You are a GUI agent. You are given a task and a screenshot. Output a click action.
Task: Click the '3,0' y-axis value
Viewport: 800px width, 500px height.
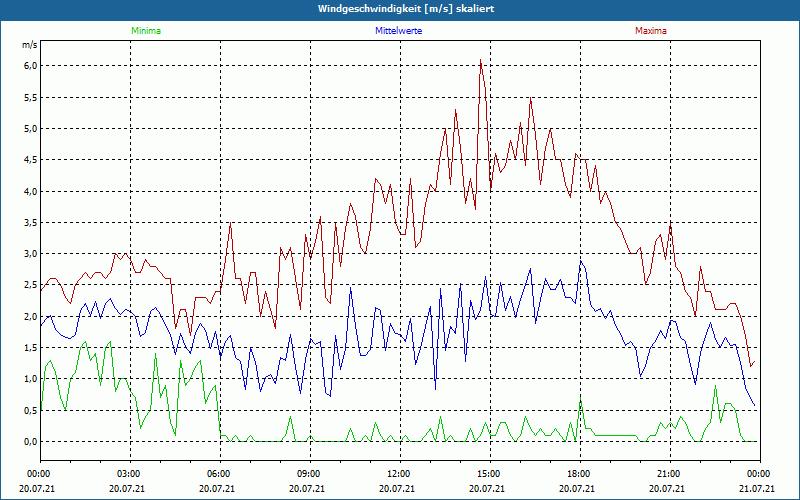31,254
